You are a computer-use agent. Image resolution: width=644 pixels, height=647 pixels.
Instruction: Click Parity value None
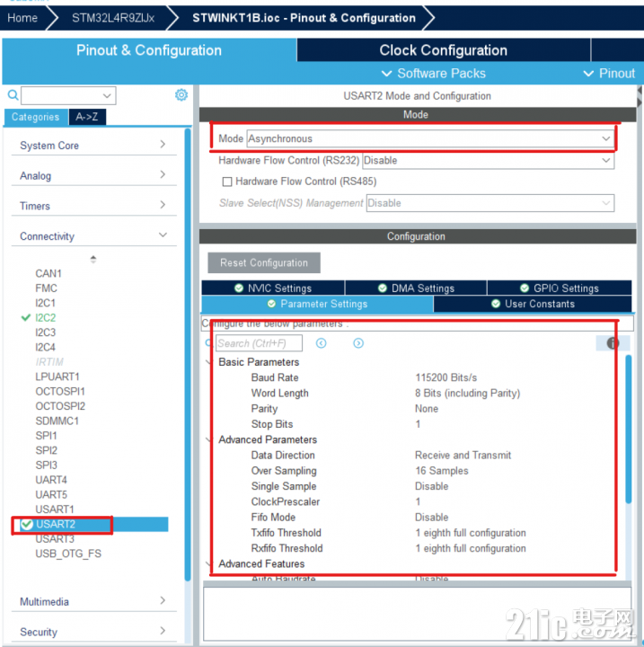click(x=427, y=409)
